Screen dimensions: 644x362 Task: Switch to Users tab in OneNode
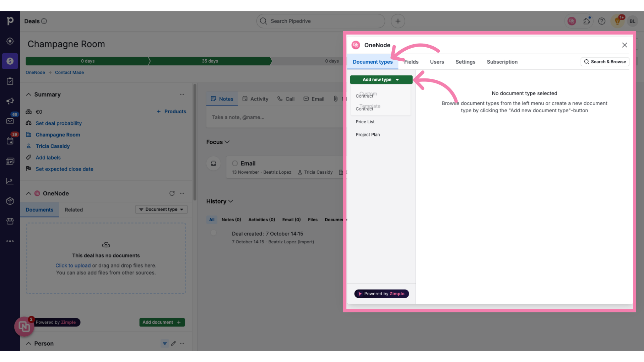click(437, 62)
